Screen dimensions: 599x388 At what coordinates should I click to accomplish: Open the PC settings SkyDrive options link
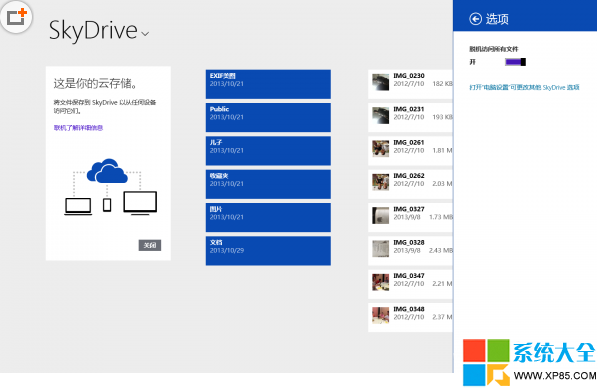(x=524, y=87)
